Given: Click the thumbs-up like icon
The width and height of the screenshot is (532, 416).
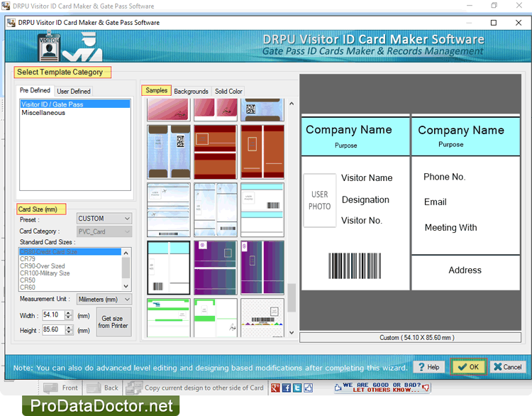Looking at the screenshot, I should (308, 388).
